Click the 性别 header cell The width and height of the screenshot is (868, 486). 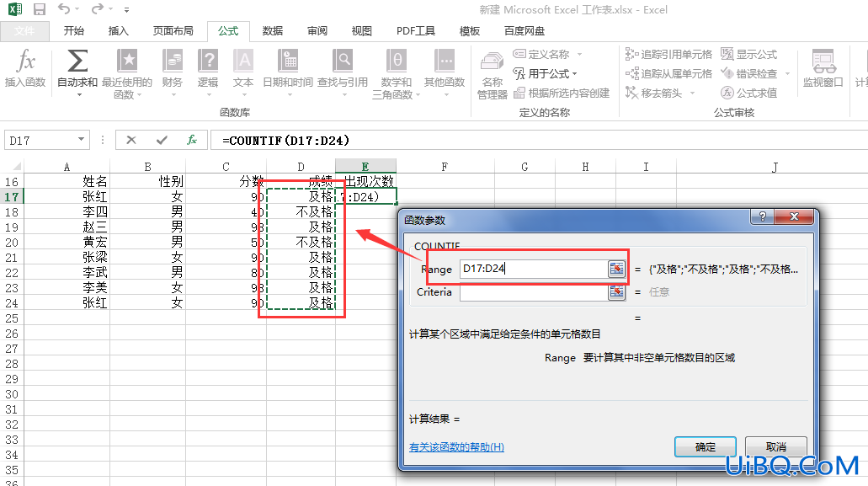coord(147,181)
